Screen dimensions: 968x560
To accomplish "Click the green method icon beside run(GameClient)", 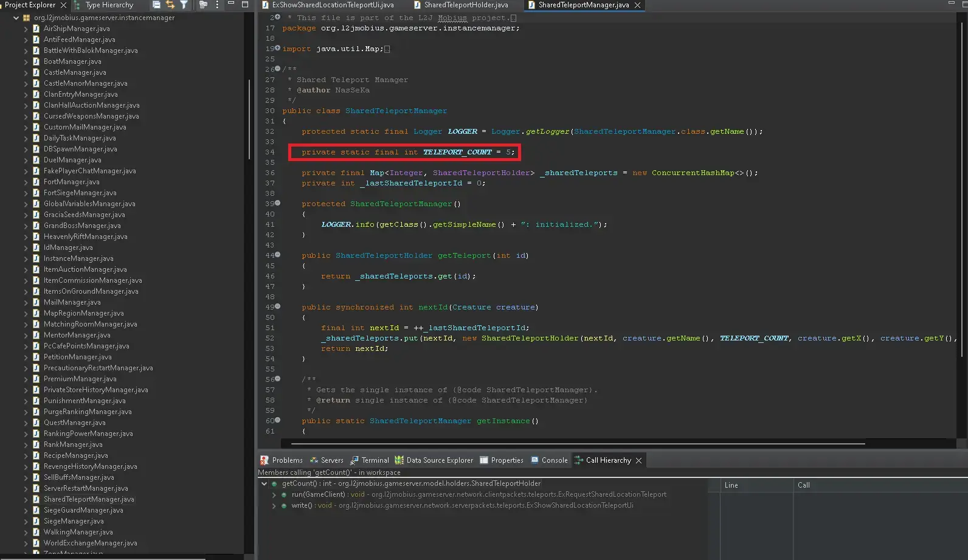I will (284, 495).
